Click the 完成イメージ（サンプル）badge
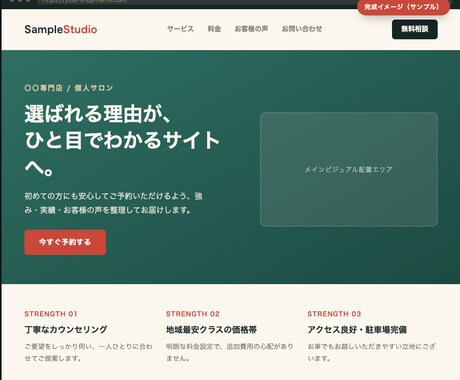 point(403,7)
